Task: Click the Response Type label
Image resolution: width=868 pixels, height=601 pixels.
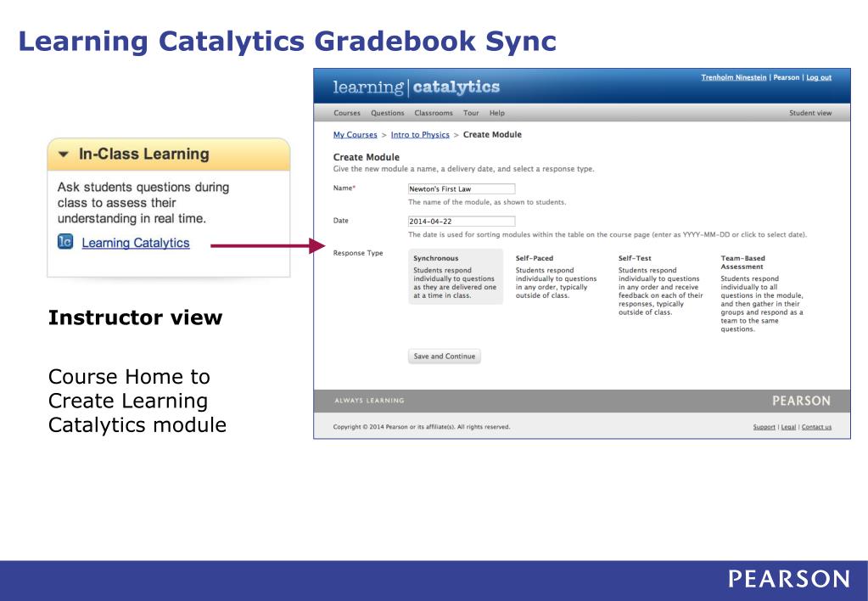Action: tap(357, 253)
